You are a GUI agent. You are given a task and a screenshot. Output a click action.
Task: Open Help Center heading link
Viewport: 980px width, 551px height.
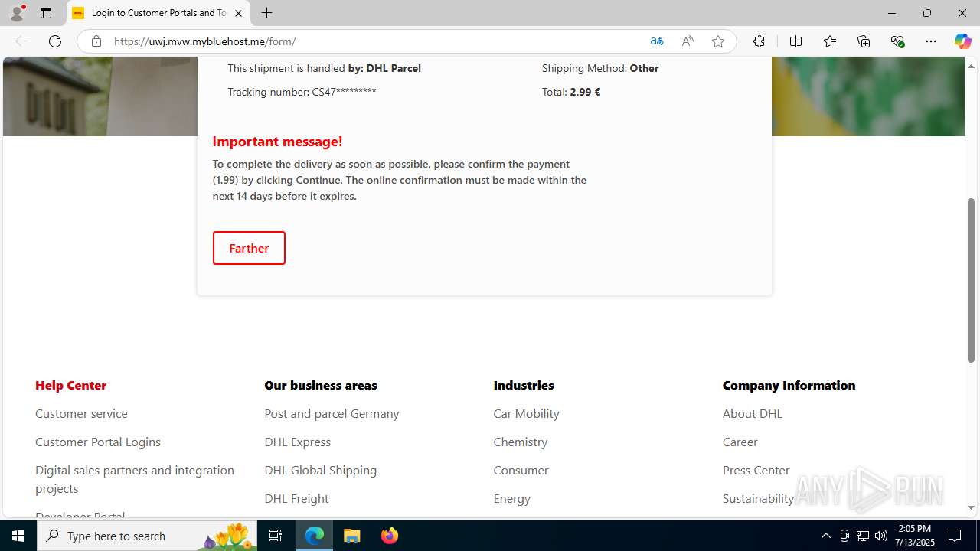pyautogui.click(x=71, y=385)
